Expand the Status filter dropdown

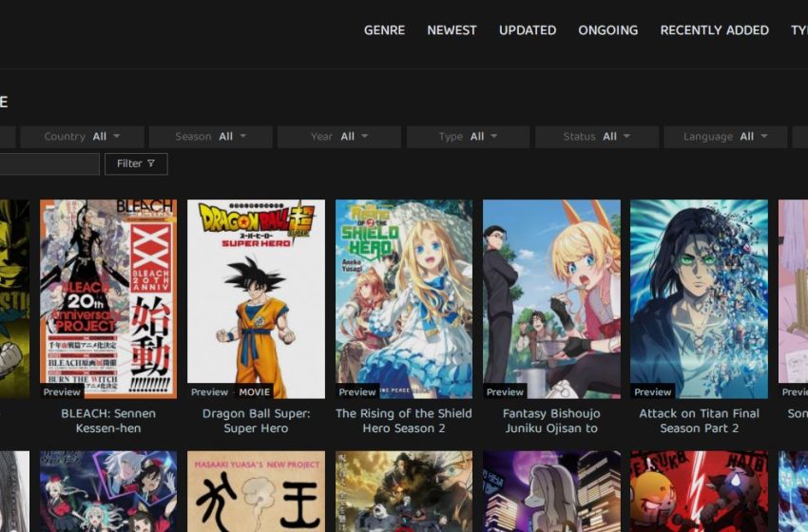(597, 137)
